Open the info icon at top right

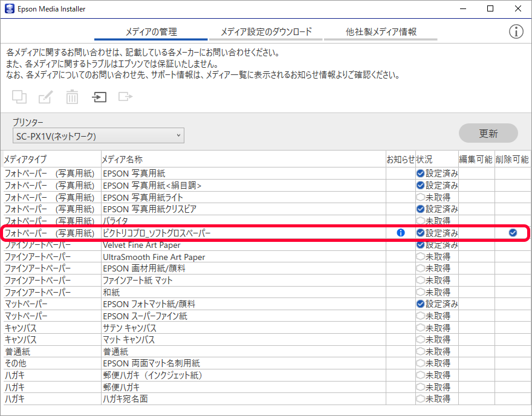(x=516, y=32)
